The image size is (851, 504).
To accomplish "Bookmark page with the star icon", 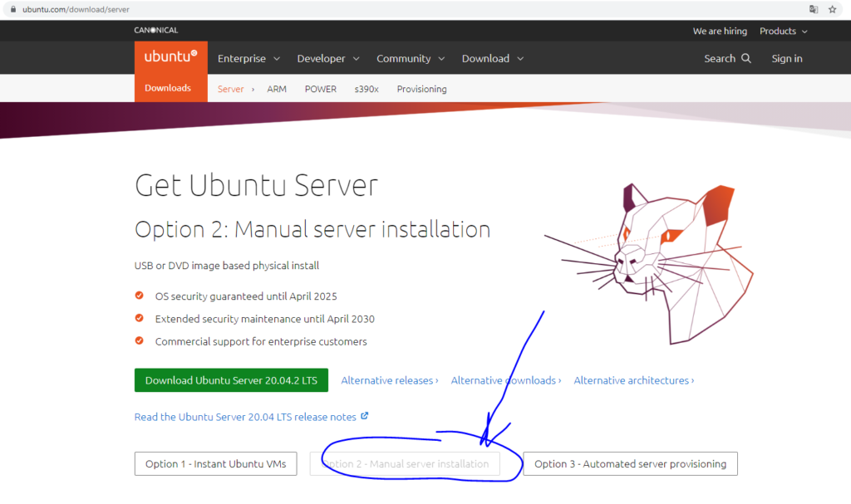I will [x=832, y=9].
